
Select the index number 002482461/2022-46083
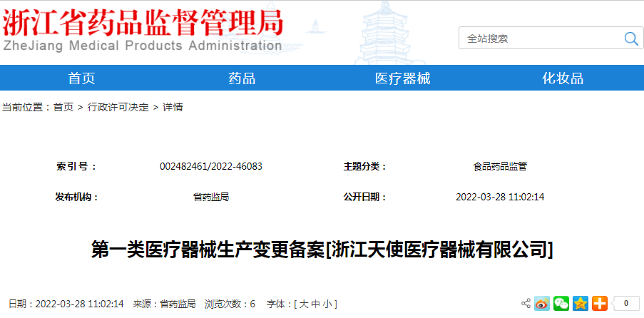[211, 167]
